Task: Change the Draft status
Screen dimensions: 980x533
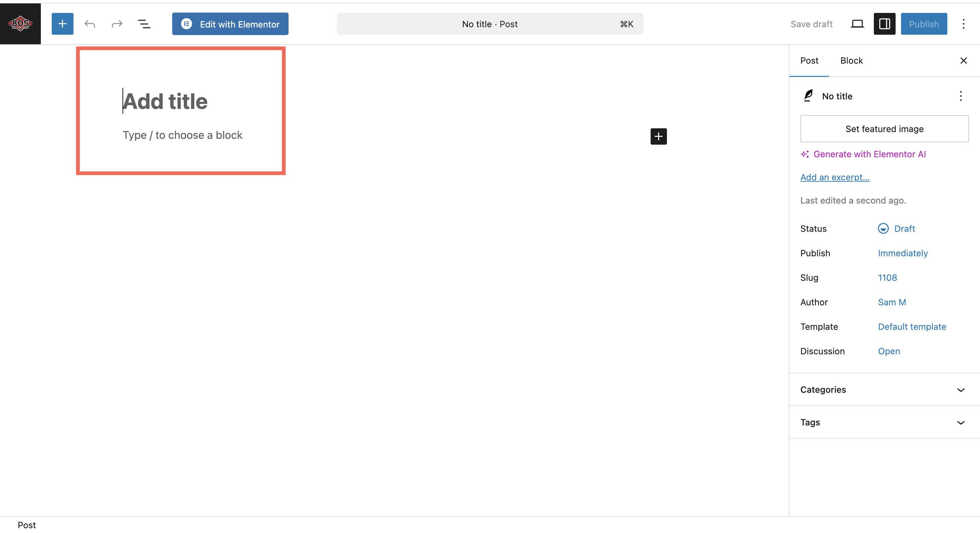Action: (x=896, y=228)
